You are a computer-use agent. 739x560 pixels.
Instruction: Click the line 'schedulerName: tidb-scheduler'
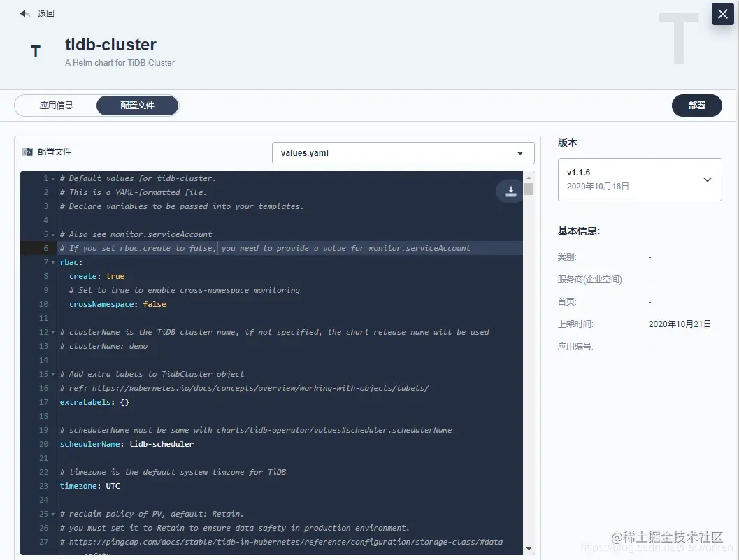click(127, 444)
